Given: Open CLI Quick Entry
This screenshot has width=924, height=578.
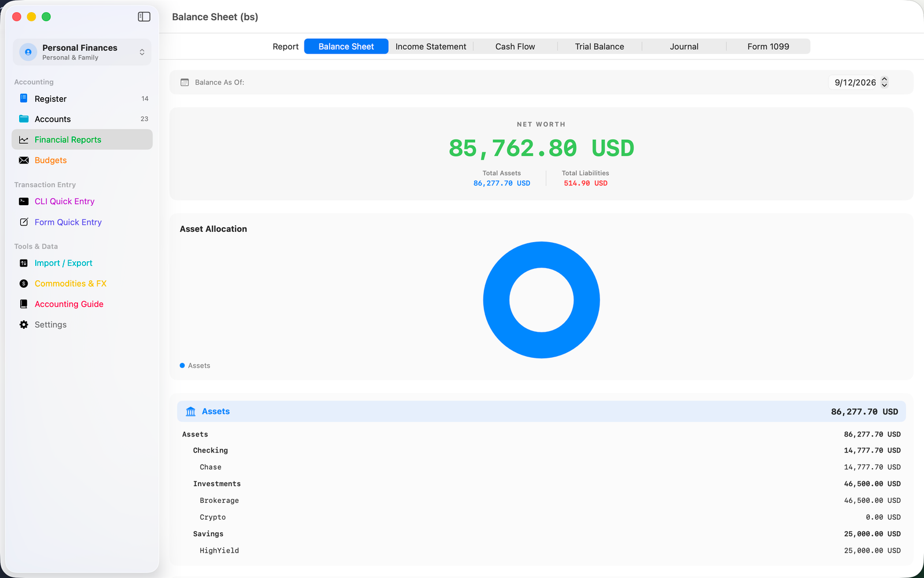Looking at the screenshot, I should coord(82,201).
